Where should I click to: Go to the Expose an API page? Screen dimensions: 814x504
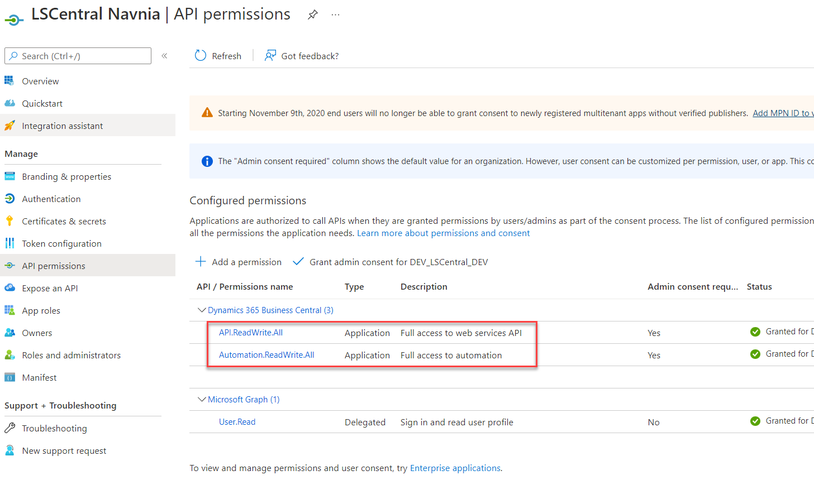[x=50, y=289]
